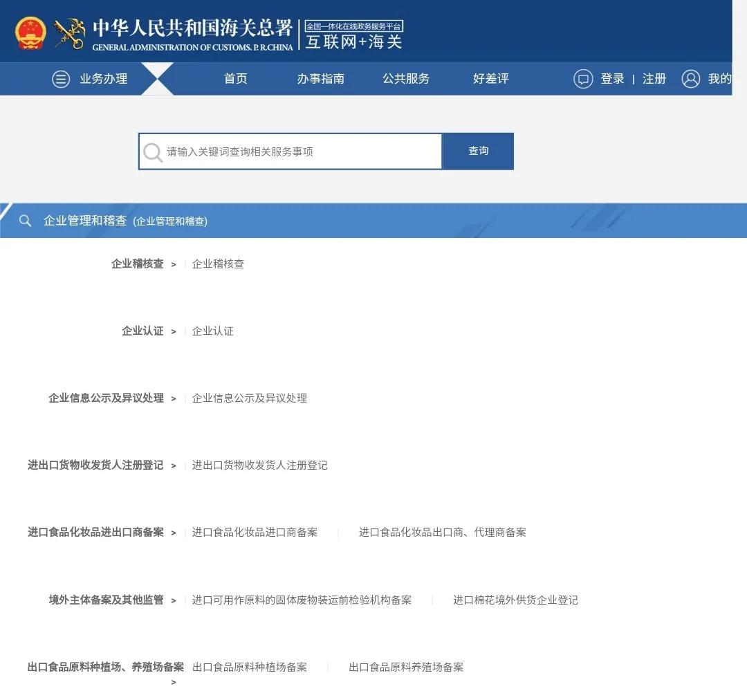
Task: Open the 企业认证 service link
Action: click(212, 331)
